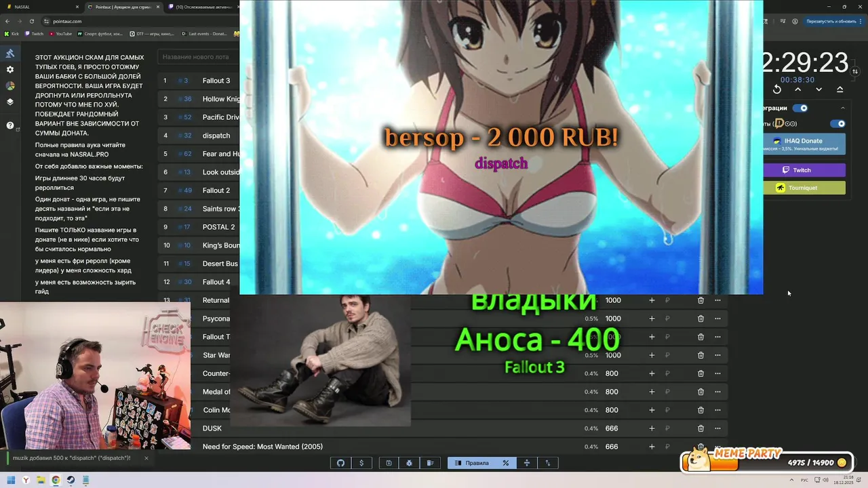Increase timer with the up chevron
Screen dimensions: 868x488
pos(798,89)
